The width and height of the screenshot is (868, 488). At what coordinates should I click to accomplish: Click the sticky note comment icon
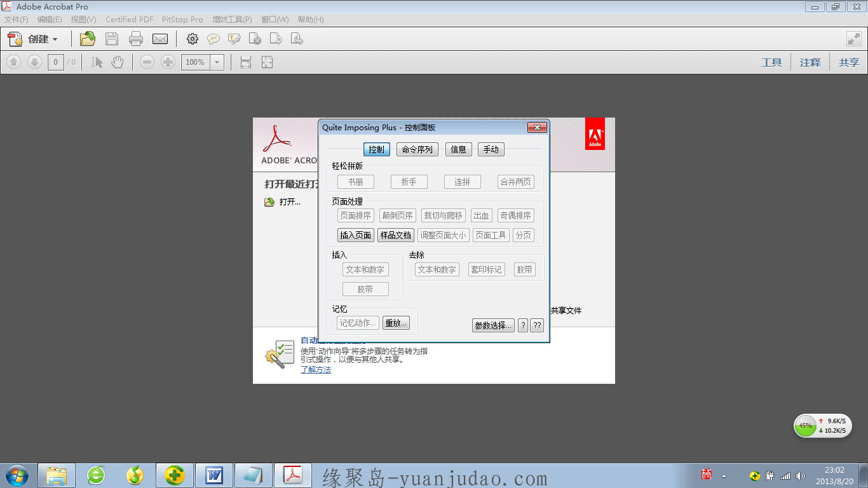[x=214, y=39]
